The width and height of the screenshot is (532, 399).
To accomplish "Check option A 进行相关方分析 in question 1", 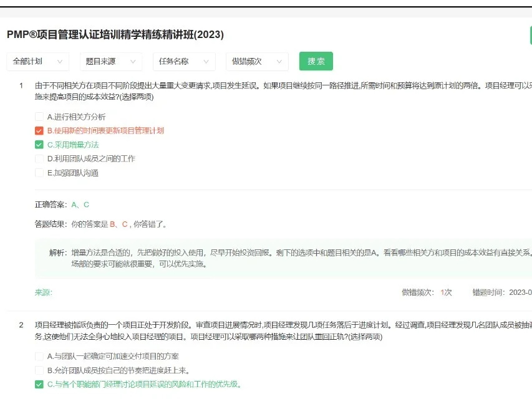I will (37, 115).
